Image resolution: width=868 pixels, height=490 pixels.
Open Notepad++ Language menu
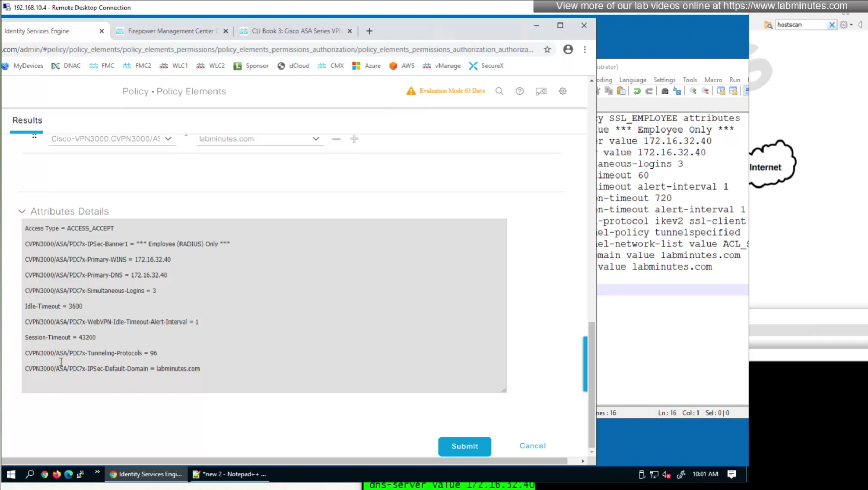633,80
